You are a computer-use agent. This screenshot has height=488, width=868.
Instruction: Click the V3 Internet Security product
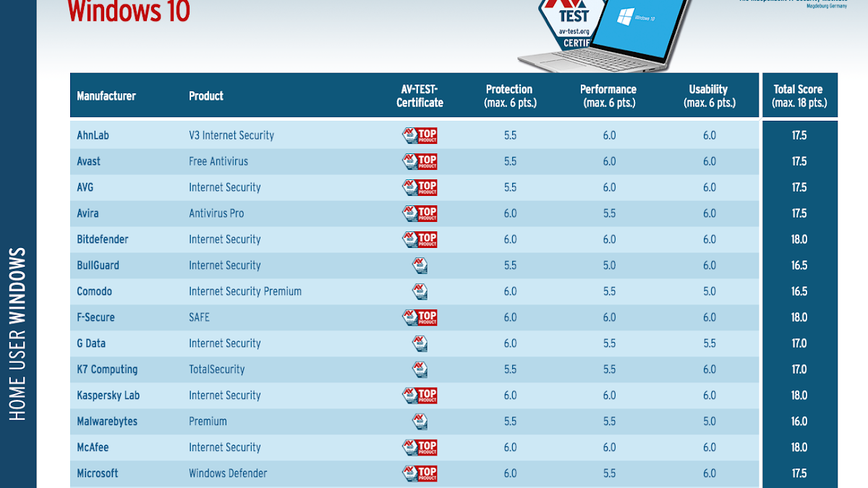coord(231,135)
